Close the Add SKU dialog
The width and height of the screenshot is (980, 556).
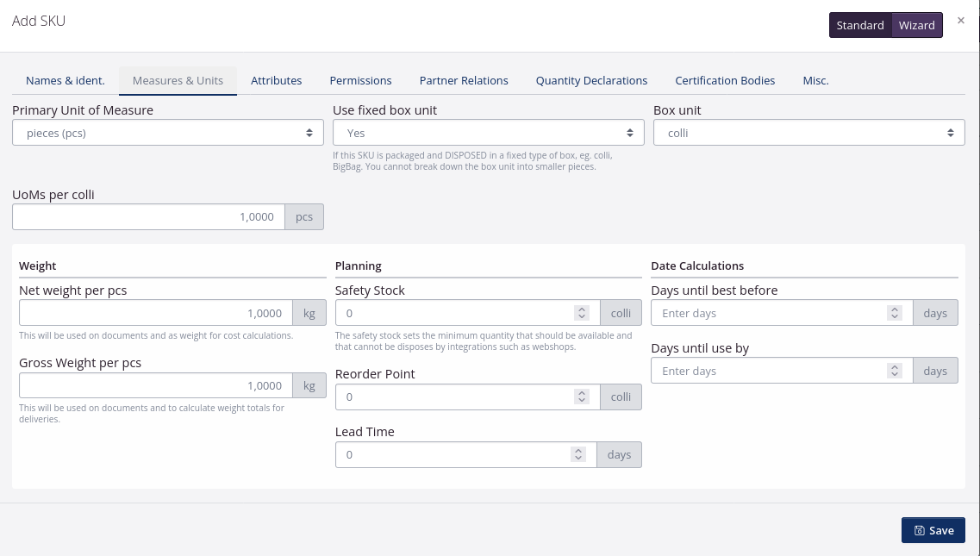(961, 21)
